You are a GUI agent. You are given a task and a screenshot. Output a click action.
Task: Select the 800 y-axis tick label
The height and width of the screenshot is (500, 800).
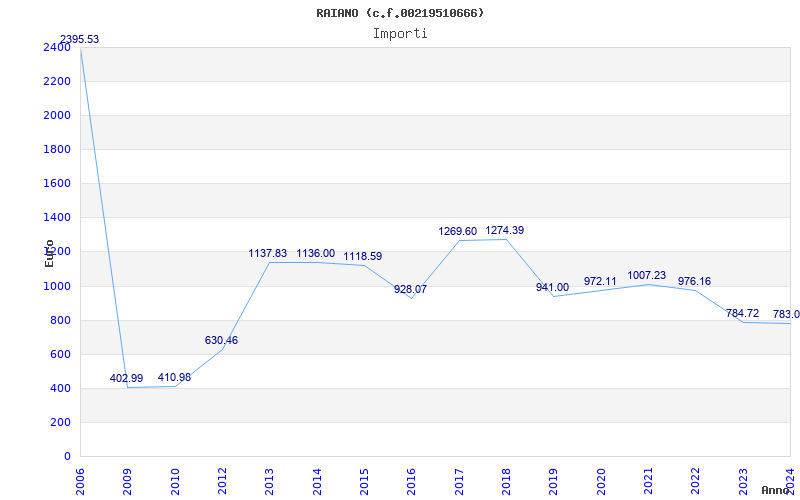tap(60, 320)
